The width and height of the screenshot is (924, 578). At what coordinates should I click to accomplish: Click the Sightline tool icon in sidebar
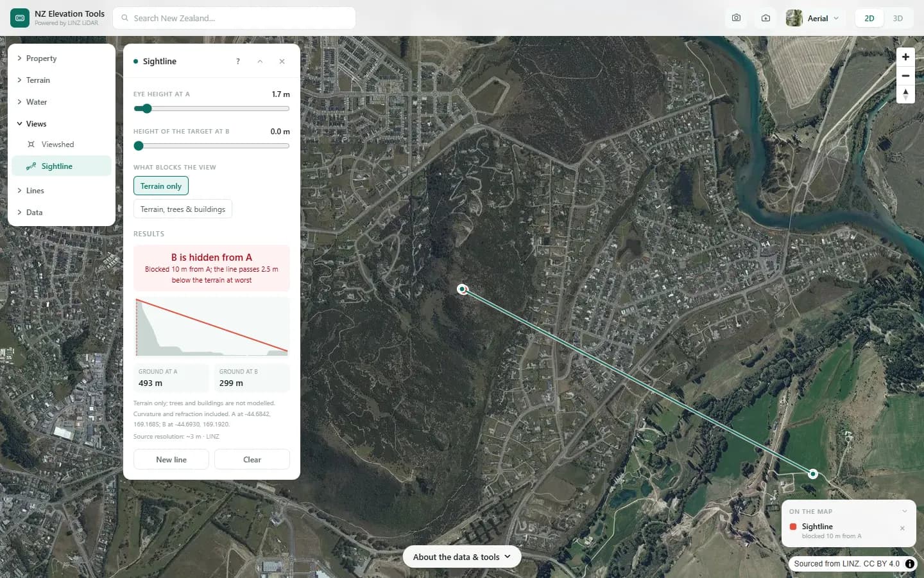[x=31, y=166]
